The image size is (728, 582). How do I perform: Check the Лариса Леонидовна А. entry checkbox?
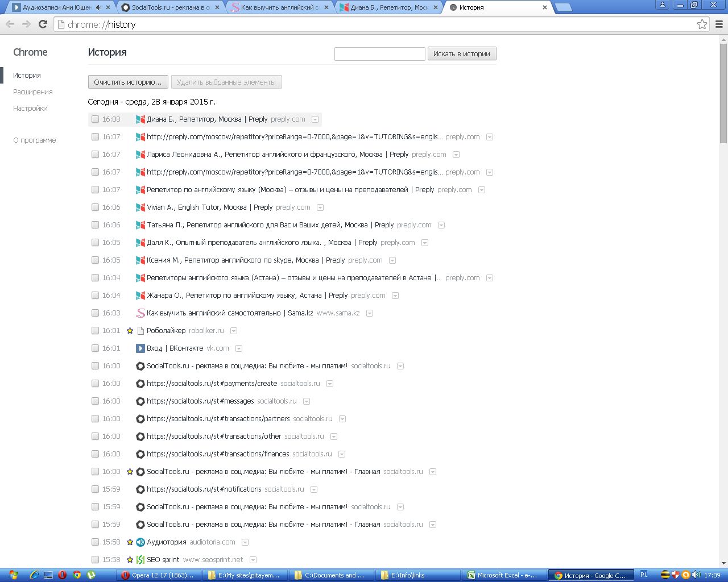[x=95, y=155]
